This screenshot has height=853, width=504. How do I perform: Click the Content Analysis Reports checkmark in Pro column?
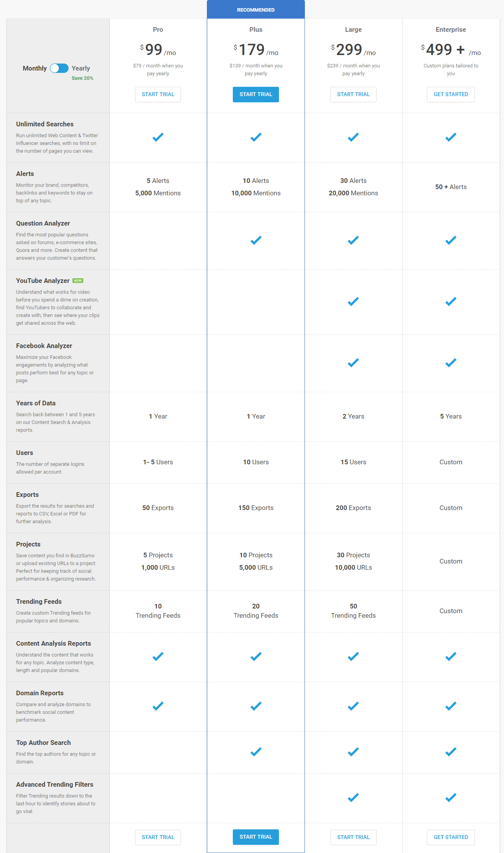158,657
